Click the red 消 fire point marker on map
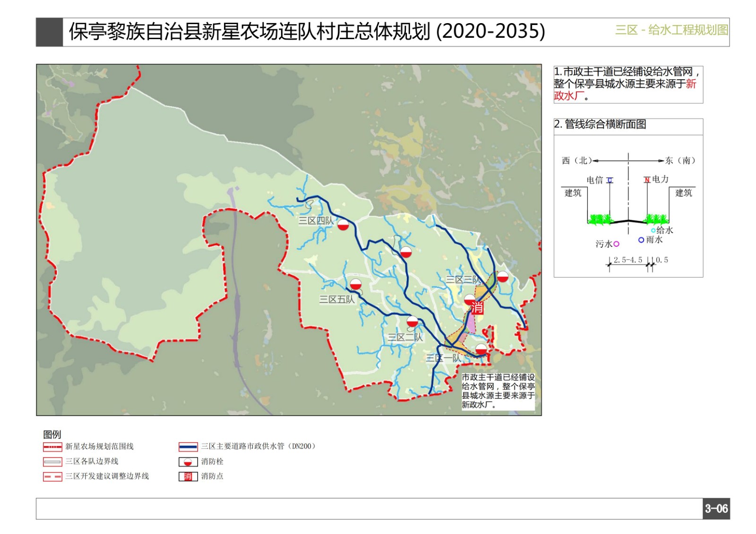 [x=477, y=308]
